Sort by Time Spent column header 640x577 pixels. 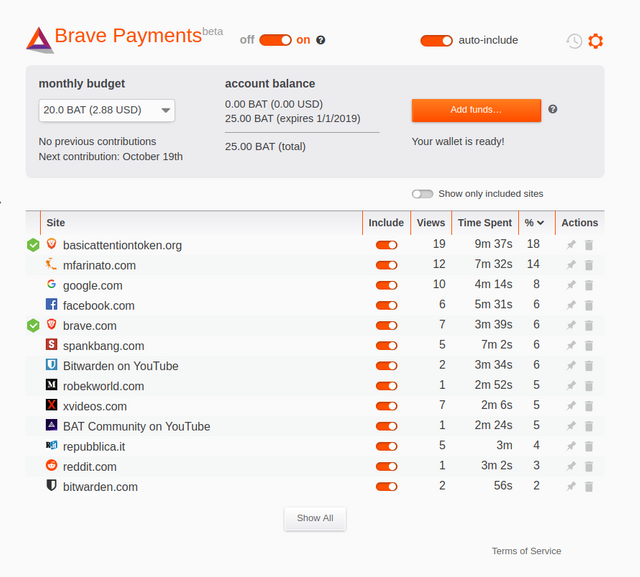pos(484,223)
